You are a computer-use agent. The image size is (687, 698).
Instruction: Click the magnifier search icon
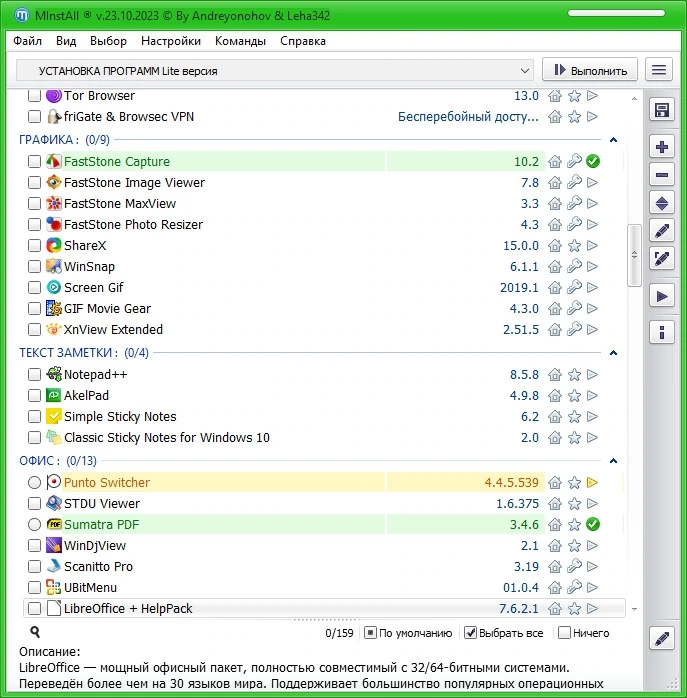tap(35, 632)
